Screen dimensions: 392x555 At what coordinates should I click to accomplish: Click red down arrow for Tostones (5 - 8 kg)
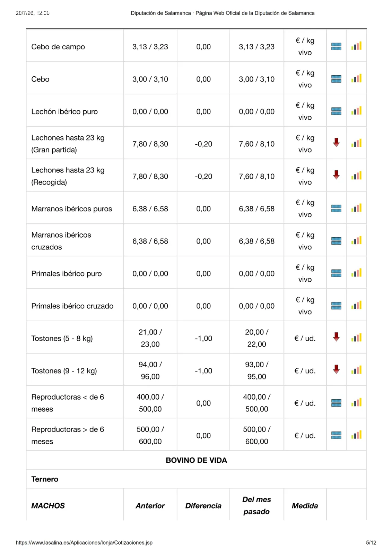click(x=336, y=337)
